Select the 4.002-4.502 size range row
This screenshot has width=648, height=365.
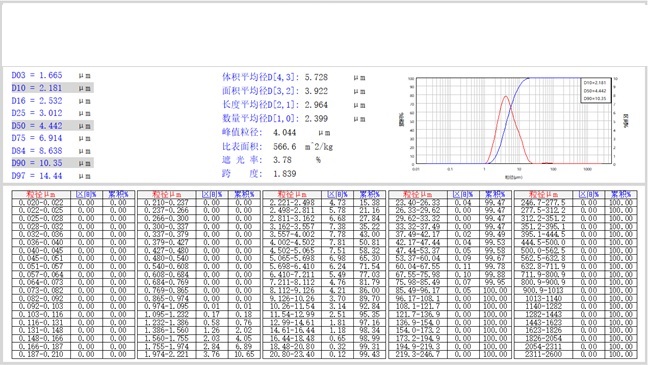pyautogui.click(x=324, y=242)
